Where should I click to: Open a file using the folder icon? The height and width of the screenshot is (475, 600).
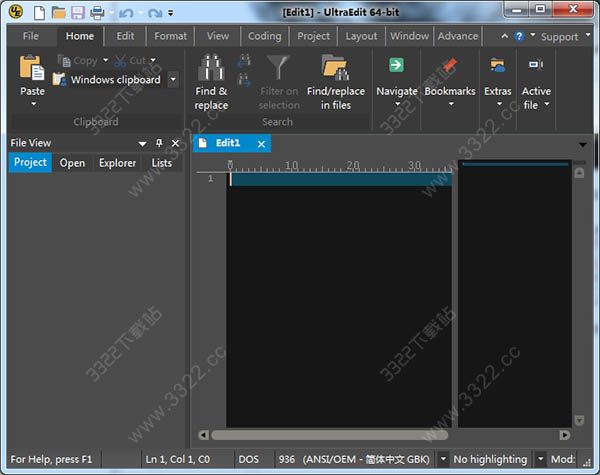[x=59, y=13]
